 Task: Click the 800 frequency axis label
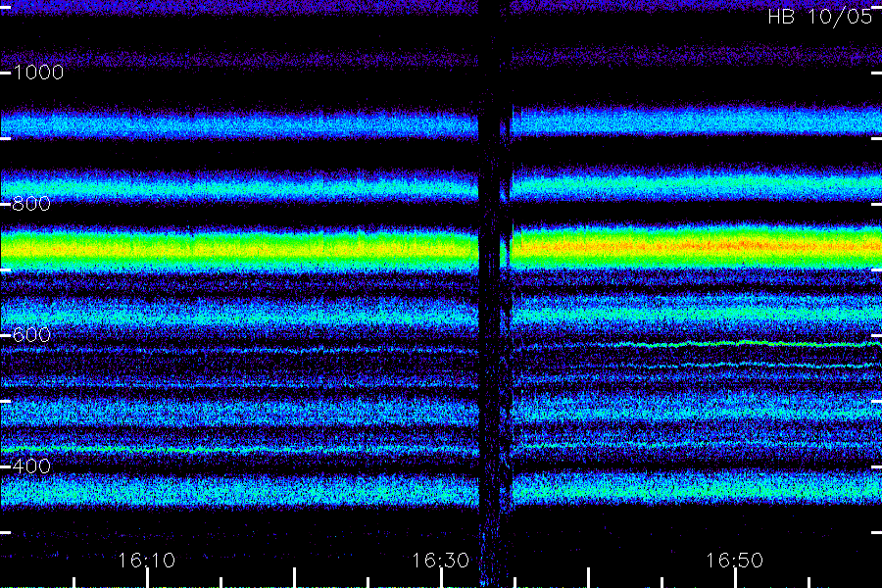(31, 204)
